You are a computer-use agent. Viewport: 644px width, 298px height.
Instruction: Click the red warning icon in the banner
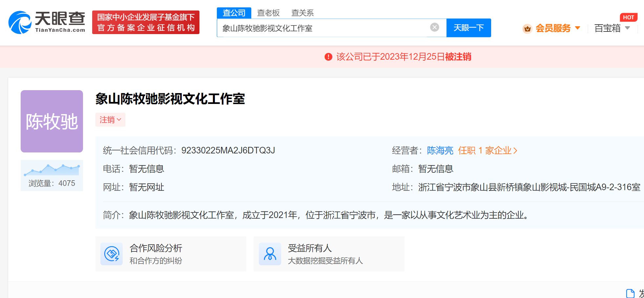pos(328,57)
